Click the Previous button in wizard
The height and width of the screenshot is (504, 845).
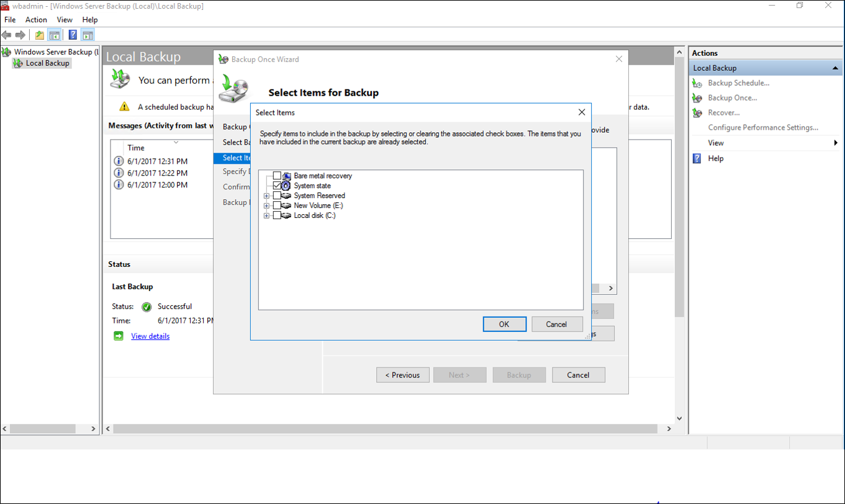402,375
